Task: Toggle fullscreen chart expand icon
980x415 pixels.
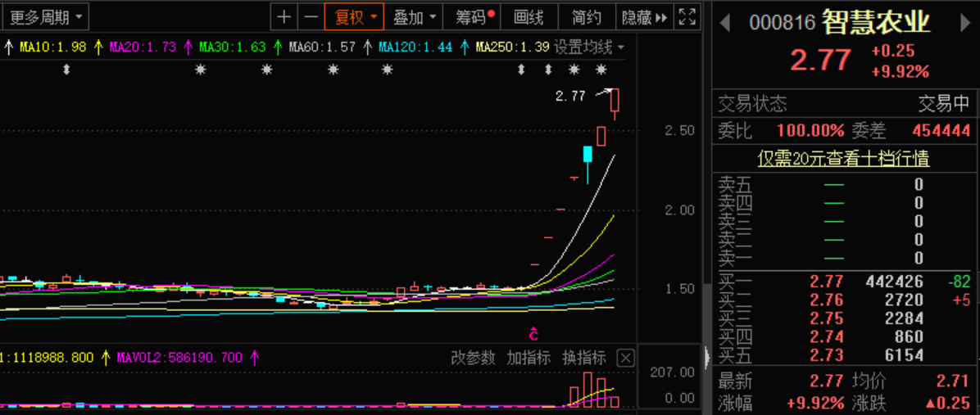Action: (687, 17)
